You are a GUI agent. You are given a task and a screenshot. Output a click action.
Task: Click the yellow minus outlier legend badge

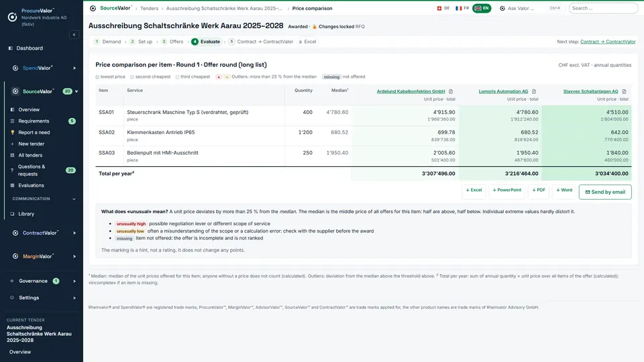227,77
